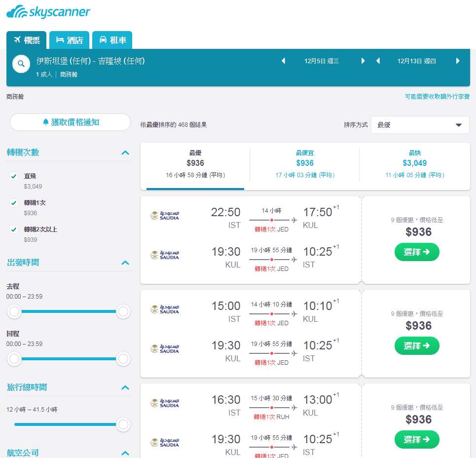The width and height of the screenshot is (476, 458).
Task: Uncheck the 直飛 direct flight checkbox
Action: click(x=14, y=176)
